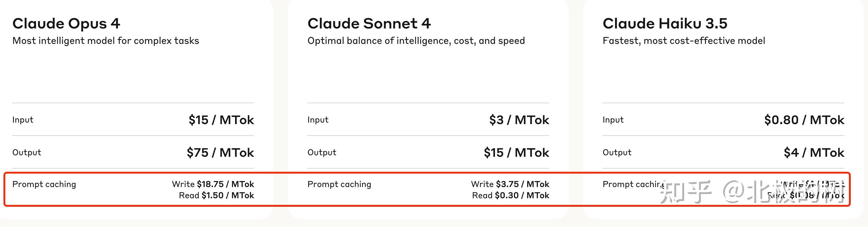Click the Opus 4 input price $15 / MTok

point(221,120)
